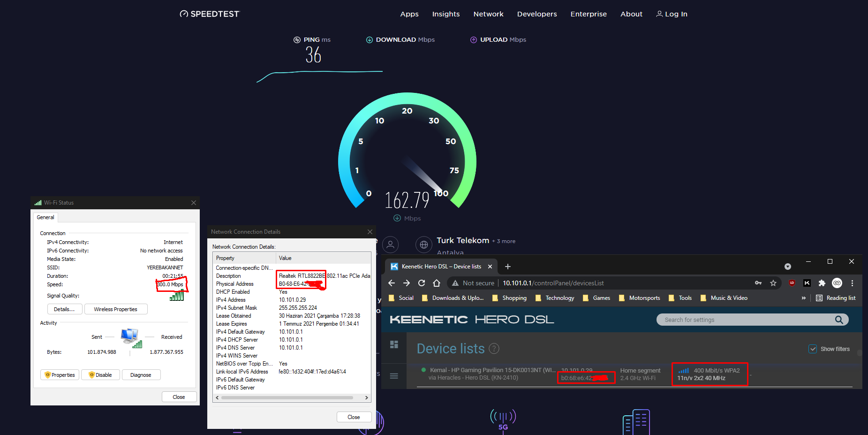Click the download arrow icon next to DOWNLOAD Mbps
The width and height of the screenshot is (868, 435).
[370, 40]
